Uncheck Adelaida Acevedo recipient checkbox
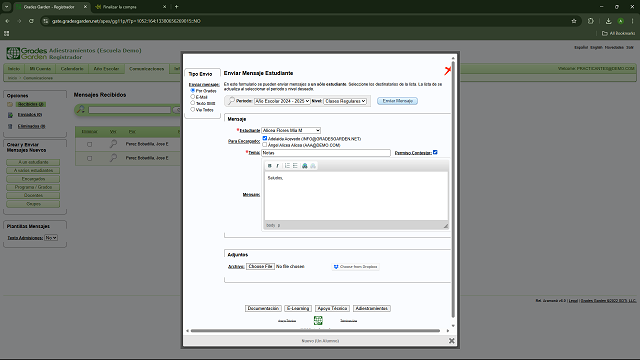The image size is (640, 360). coord(264,138)
